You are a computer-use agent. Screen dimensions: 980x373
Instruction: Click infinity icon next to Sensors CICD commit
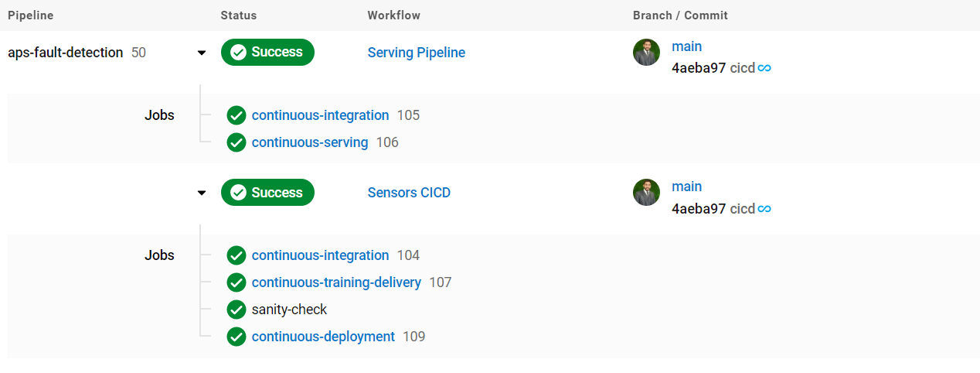click(764, 209)
